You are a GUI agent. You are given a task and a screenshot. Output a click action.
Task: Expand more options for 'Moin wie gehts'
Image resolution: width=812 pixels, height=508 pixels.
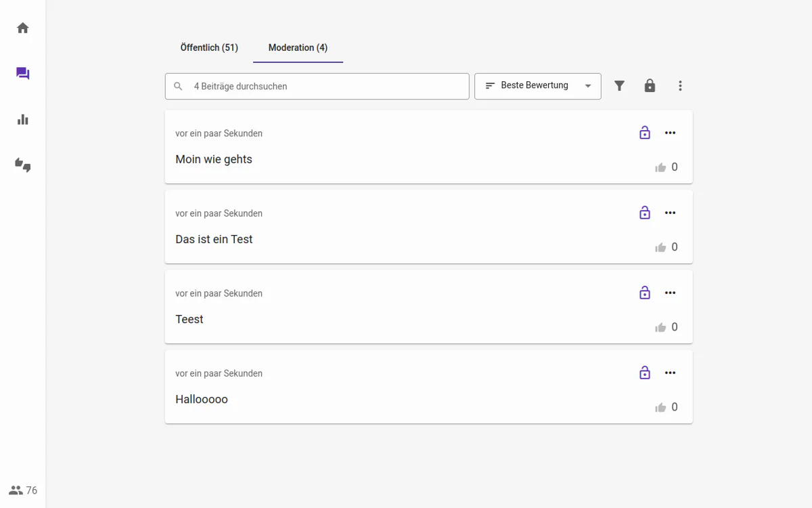tap(670, 133)
